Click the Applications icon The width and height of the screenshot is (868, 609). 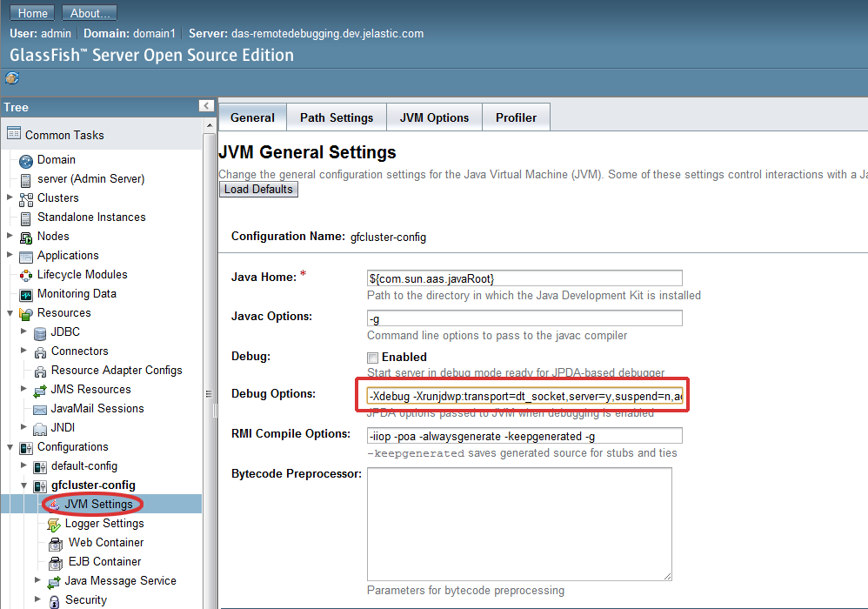[26, 257]
